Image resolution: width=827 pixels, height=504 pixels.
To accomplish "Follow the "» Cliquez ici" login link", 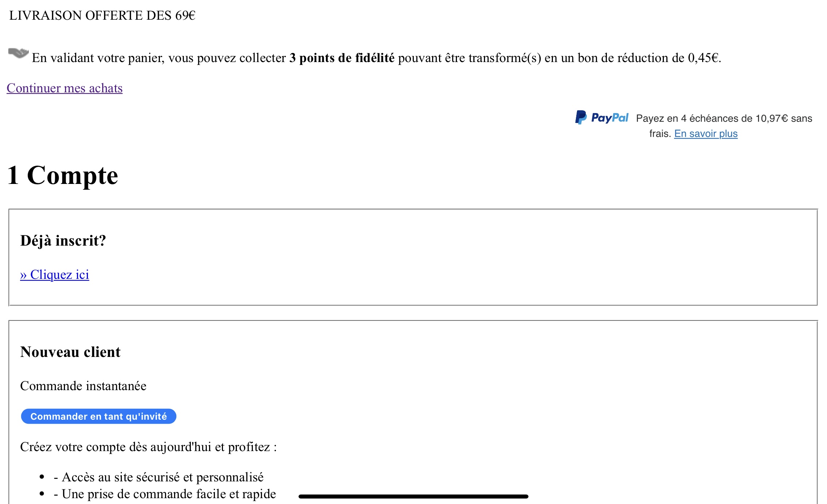I will (x=55, y=275).
